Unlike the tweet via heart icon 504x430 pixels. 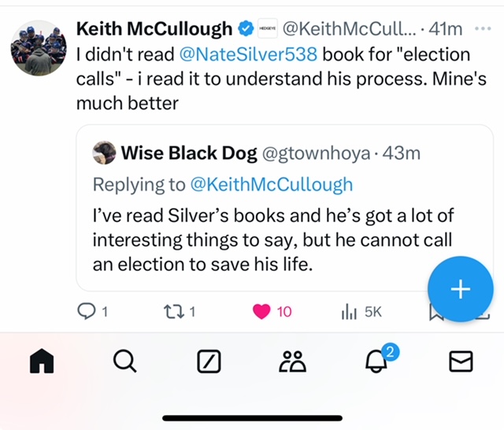coord(262,312)
